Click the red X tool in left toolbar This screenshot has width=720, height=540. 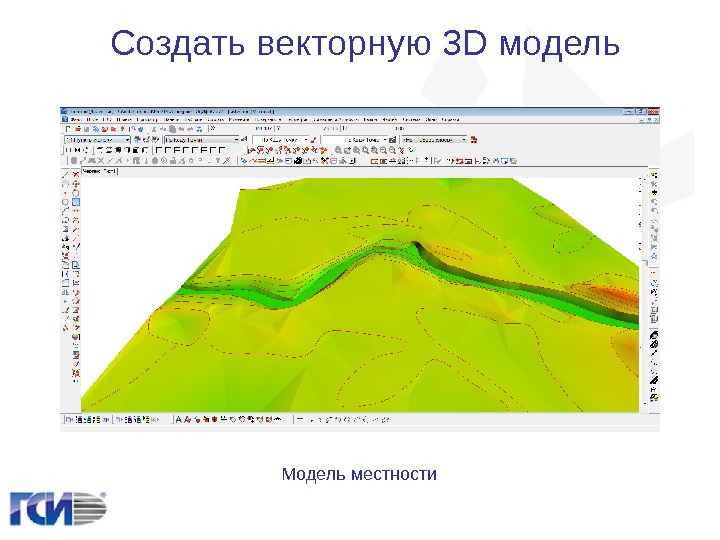[x=76, y=174]
